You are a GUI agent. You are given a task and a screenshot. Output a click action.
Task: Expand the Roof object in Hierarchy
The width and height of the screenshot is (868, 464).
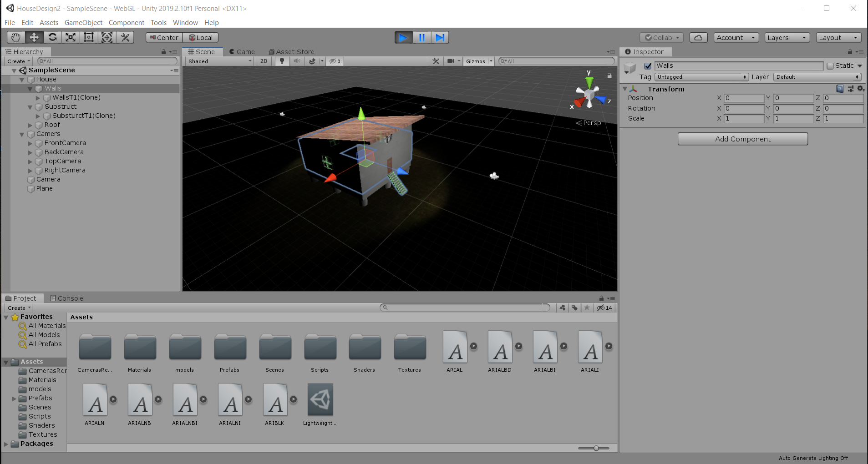(x=30, y=125)
